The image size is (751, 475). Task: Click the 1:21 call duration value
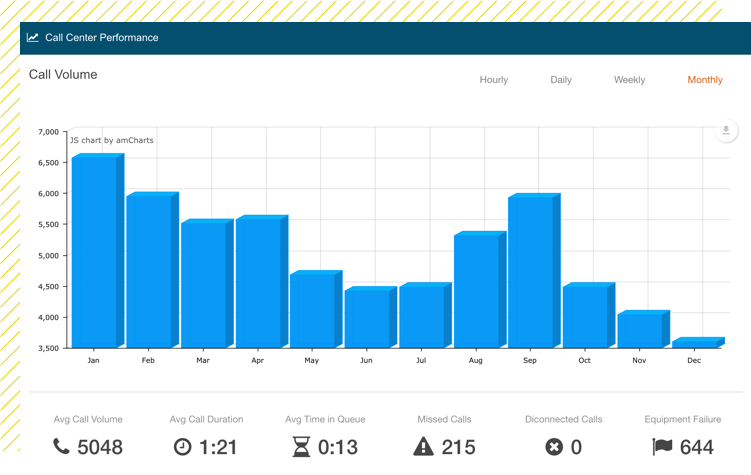[x=218, y=447]
